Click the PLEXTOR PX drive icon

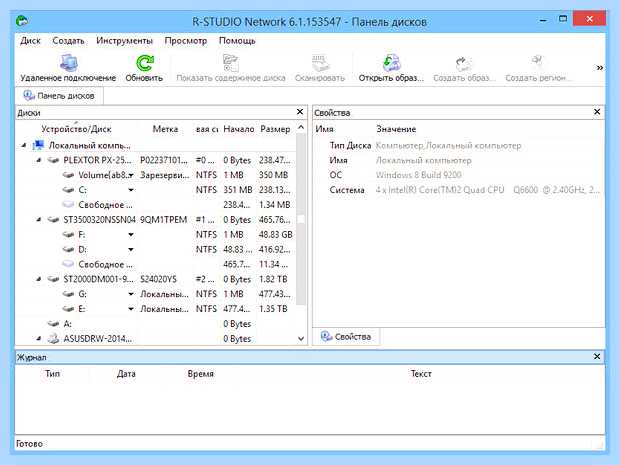53,160
